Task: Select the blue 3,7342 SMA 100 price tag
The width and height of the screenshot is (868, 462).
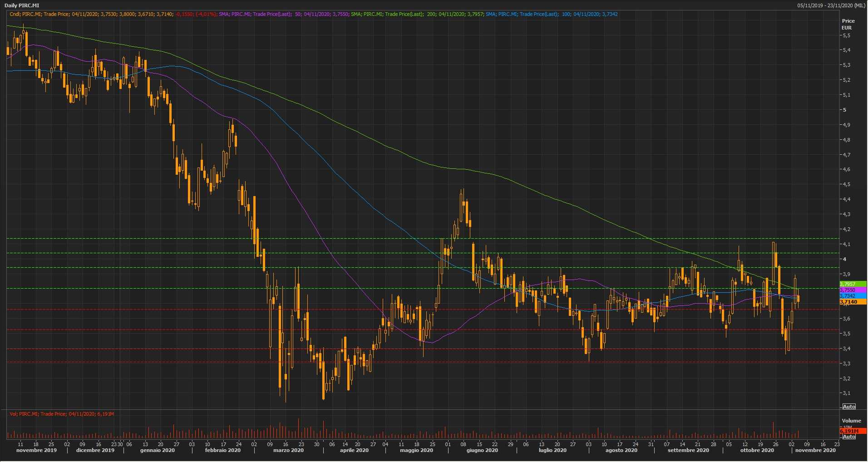Action: pos(852,296)
